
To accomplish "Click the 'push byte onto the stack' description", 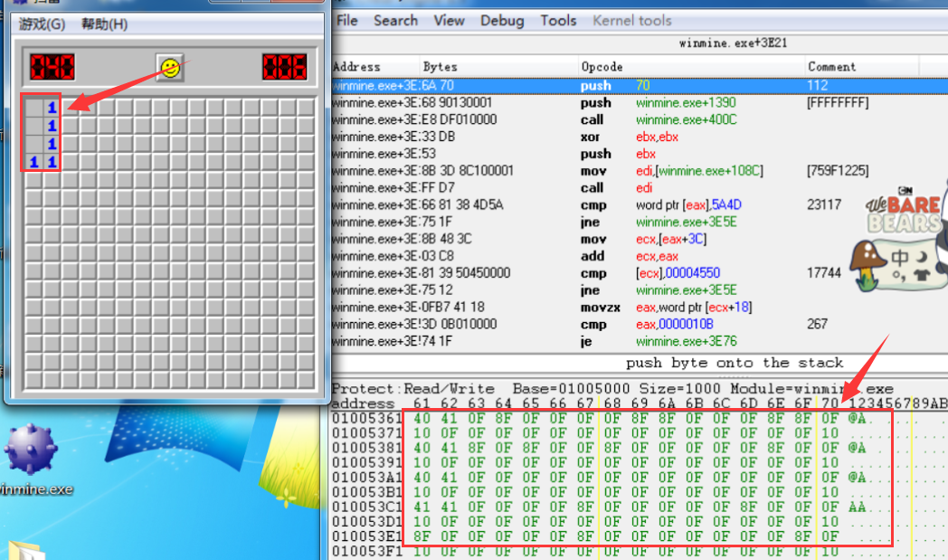I will pyautogui.click(x=734, y=363).
